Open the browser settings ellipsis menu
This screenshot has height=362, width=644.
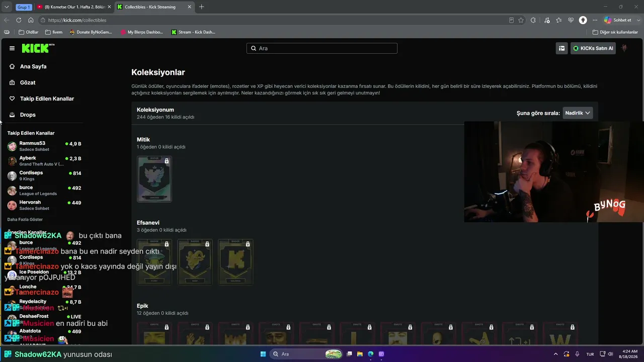pos(595,20)
